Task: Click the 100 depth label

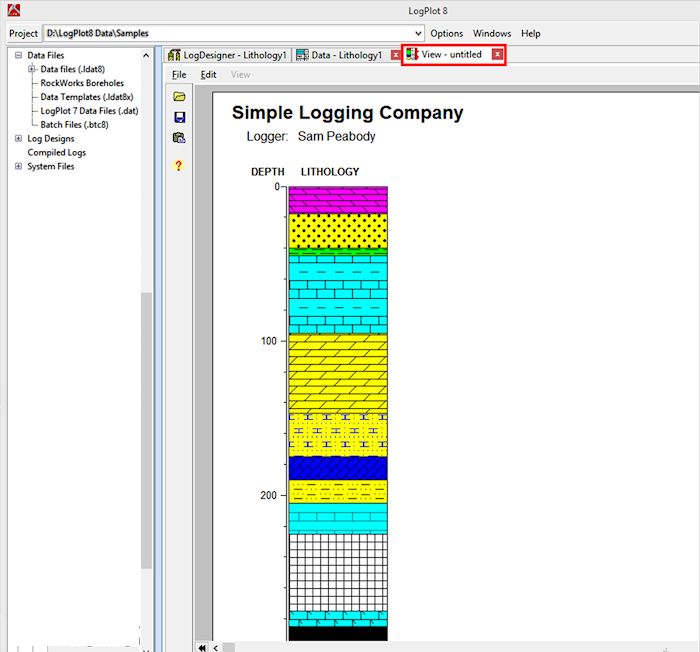Action: (x=269, y=341)
